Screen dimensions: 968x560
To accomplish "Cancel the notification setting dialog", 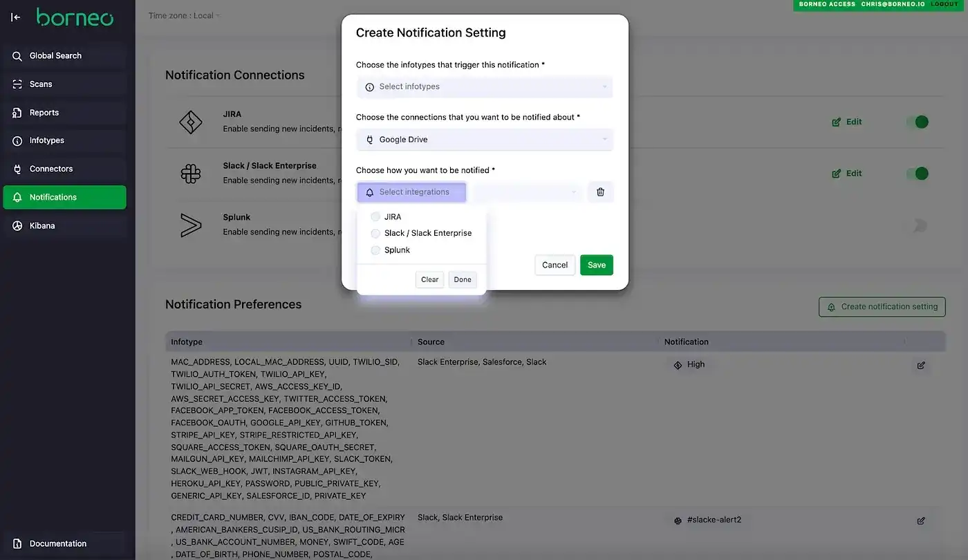I will click(x=555, y=265).
